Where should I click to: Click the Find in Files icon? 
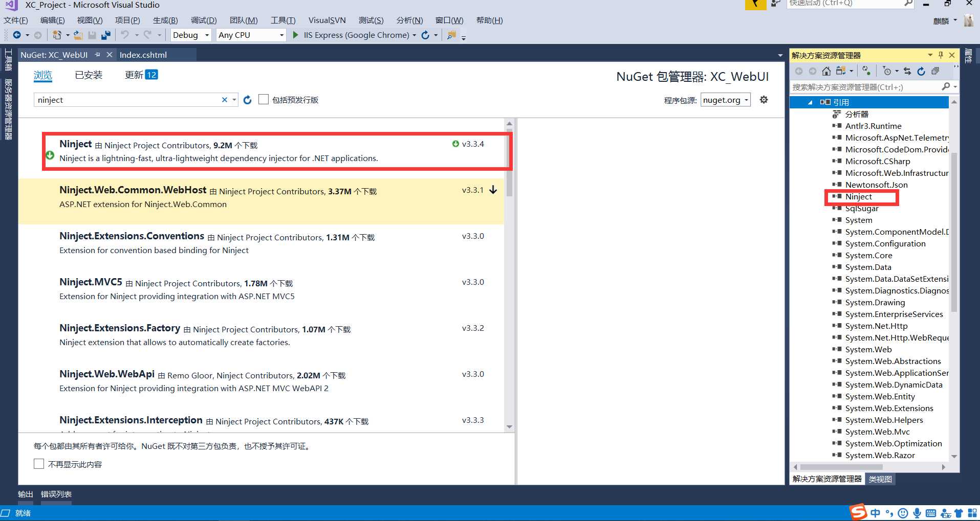tap(451, 35)
